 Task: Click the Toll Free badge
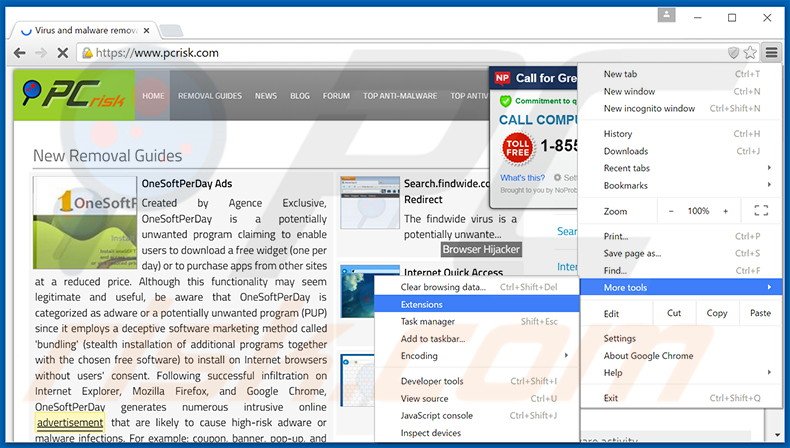point(517,148)
